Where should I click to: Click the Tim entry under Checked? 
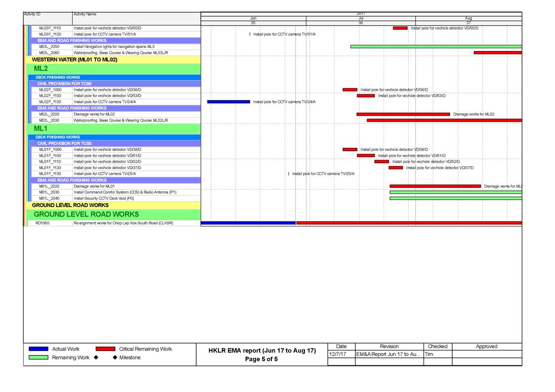pyautogui.click(x=428, y=354)
